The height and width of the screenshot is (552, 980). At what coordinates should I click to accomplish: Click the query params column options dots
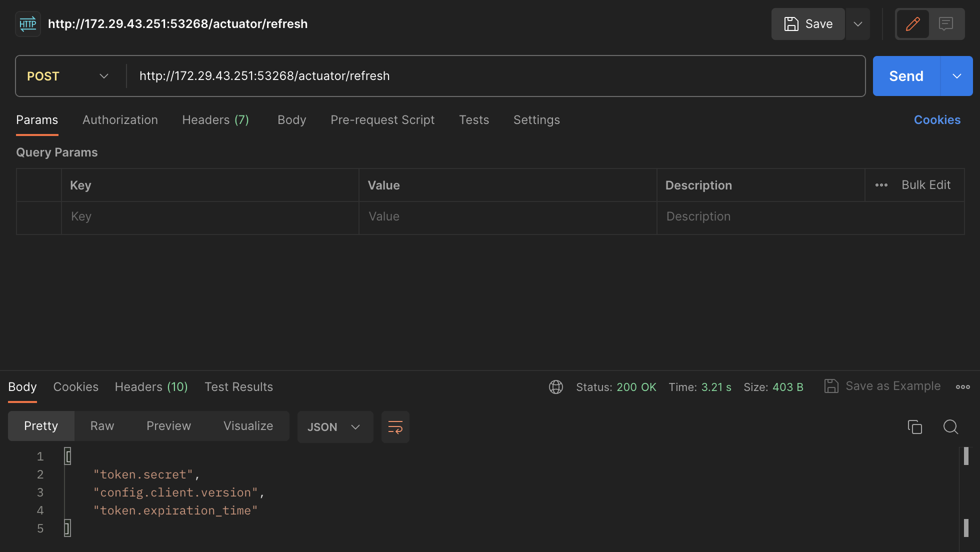(881, 185)
